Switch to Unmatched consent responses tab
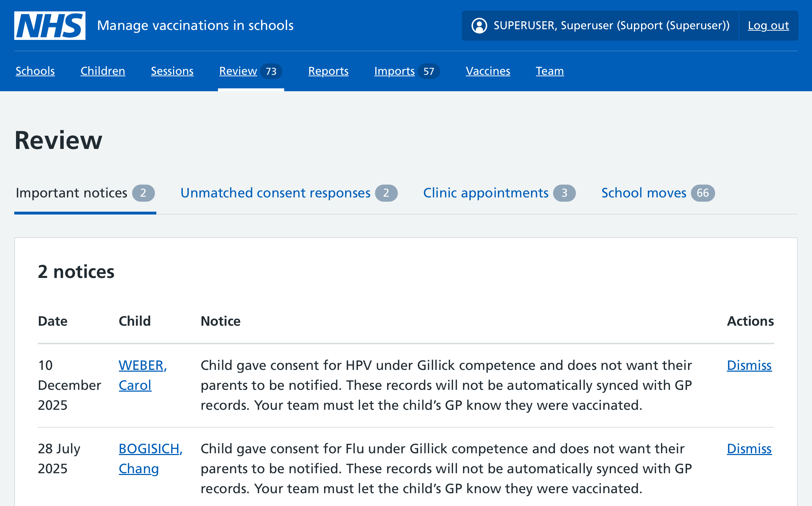The width and height of the screenshot is (812, 506). pyautogui.click(x=289, y=193)
